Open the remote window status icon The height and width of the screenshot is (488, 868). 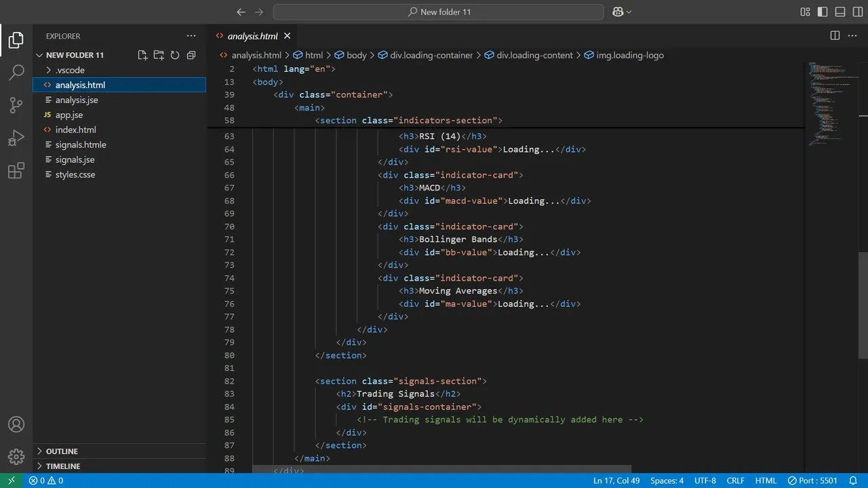pos(12,481)
